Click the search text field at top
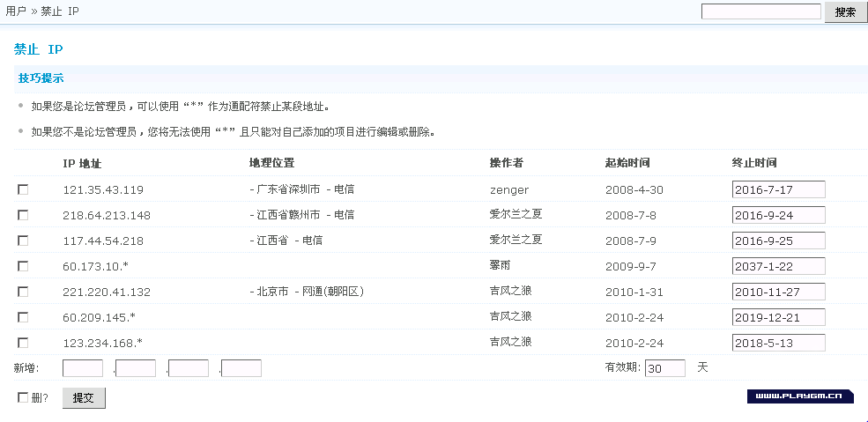The image size is (868, 422). [x=761, y=12]
